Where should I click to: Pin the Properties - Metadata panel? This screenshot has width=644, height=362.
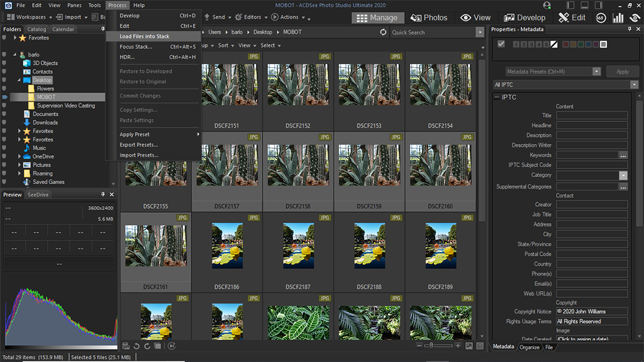(630, 29)
